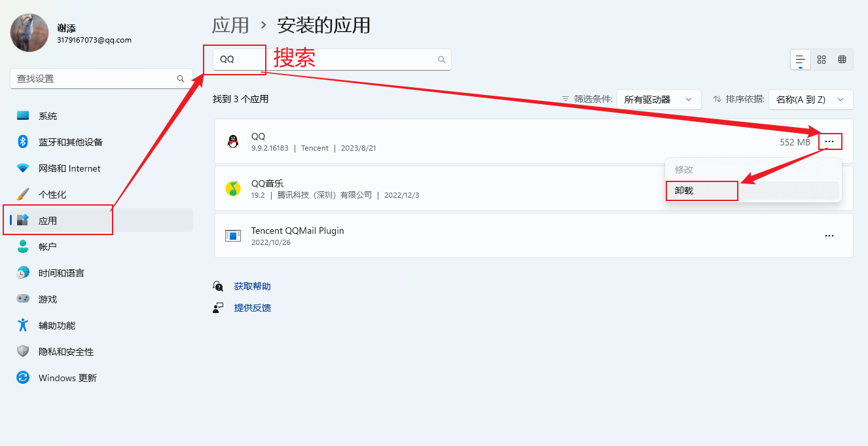Click the date 2022/10/26
Viewport: 868px width, 446px height.
click(271, 242)
